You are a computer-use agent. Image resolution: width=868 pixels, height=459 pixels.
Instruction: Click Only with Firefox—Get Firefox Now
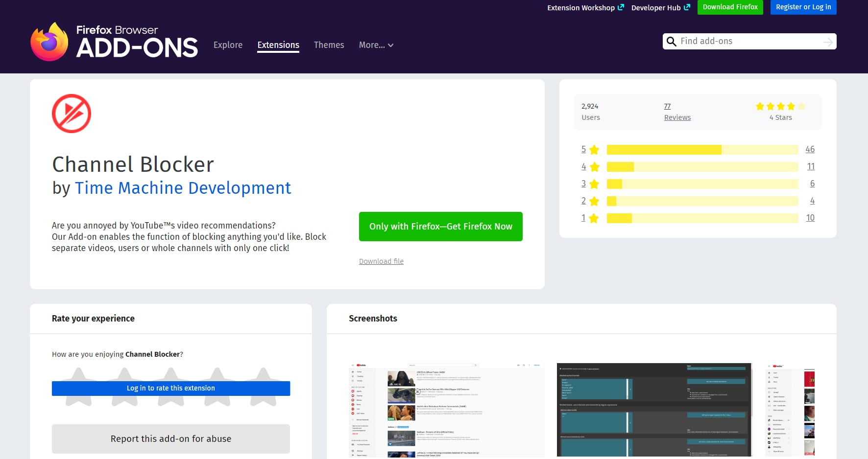(440, 227)
